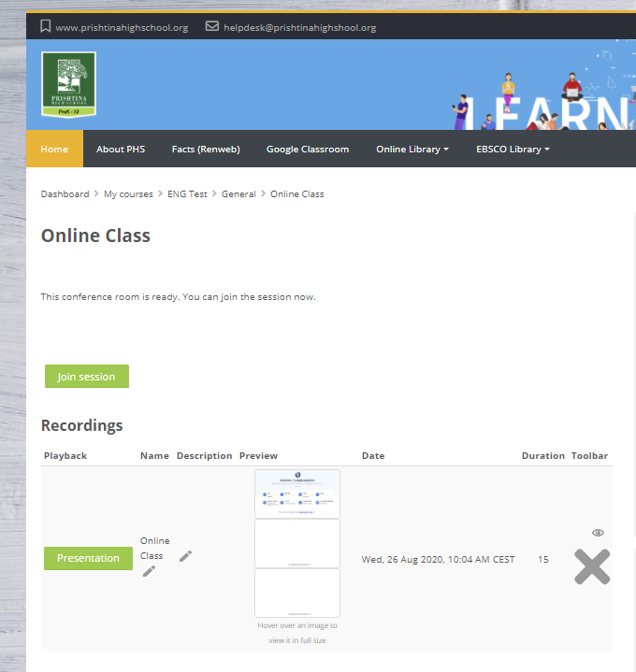
Task: Click the Prishtina High School logo
Action: [68, 84]
